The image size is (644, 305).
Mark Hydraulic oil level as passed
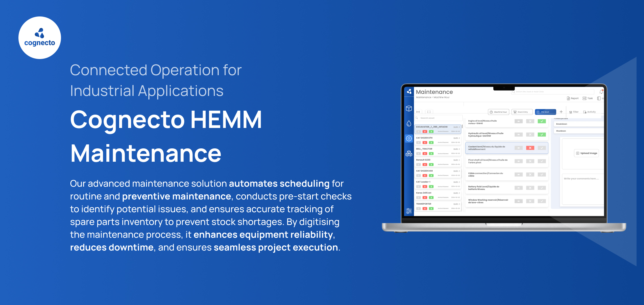tap(542, 135)
